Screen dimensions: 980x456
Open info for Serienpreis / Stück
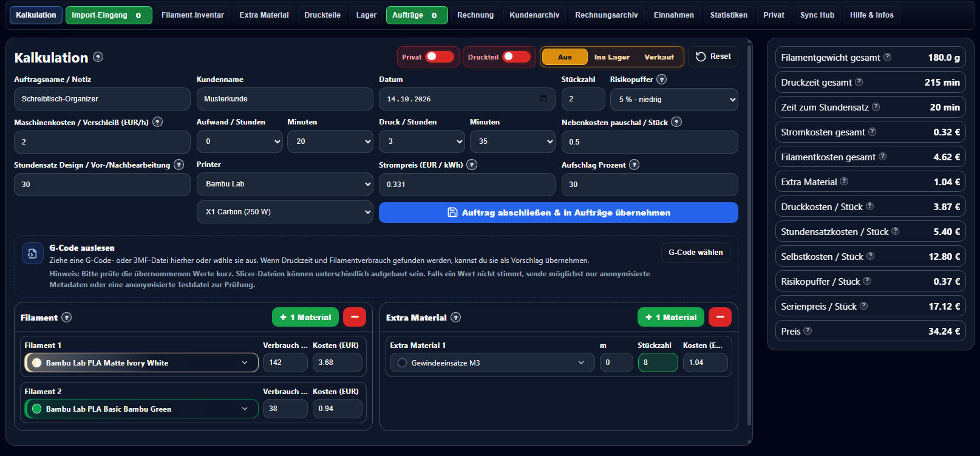(863, 306)
